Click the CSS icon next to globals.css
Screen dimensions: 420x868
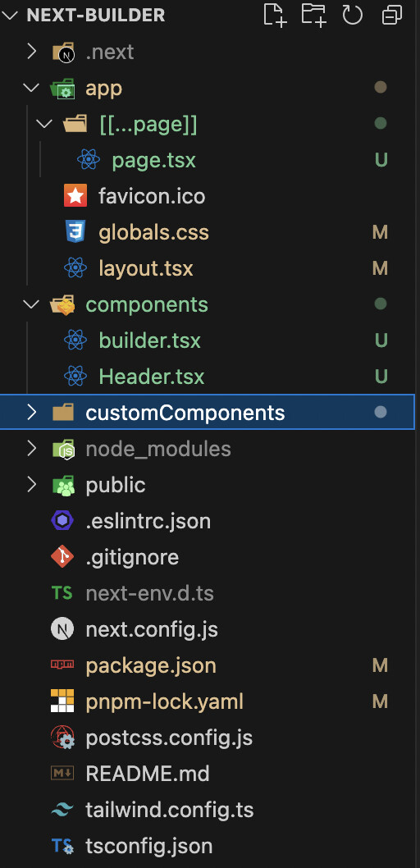coord(75,232)
